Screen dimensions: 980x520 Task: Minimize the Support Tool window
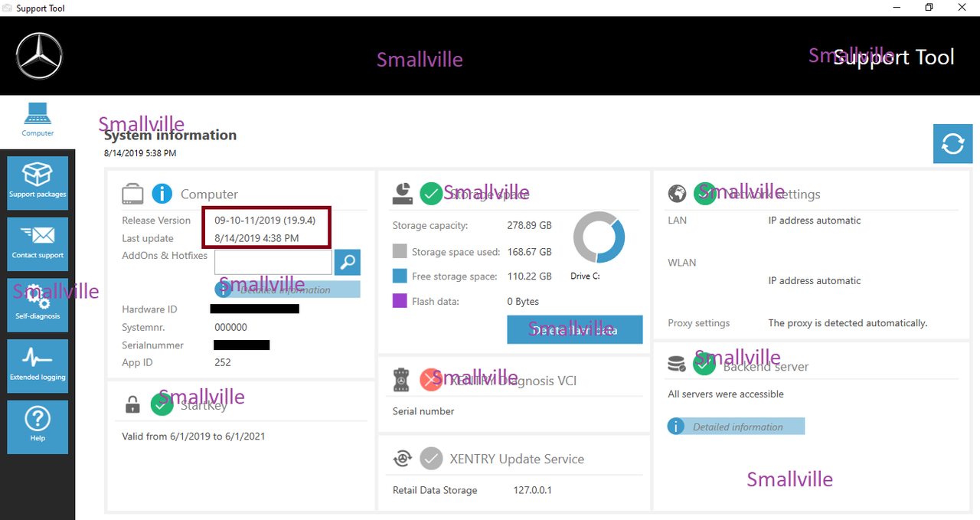coord(897,8)
